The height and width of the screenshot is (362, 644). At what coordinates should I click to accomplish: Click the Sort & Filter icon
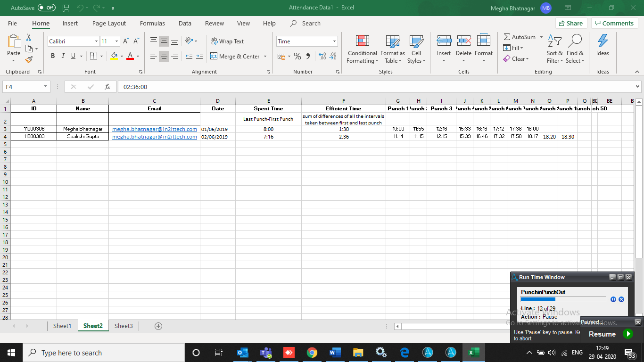(555, 49)
